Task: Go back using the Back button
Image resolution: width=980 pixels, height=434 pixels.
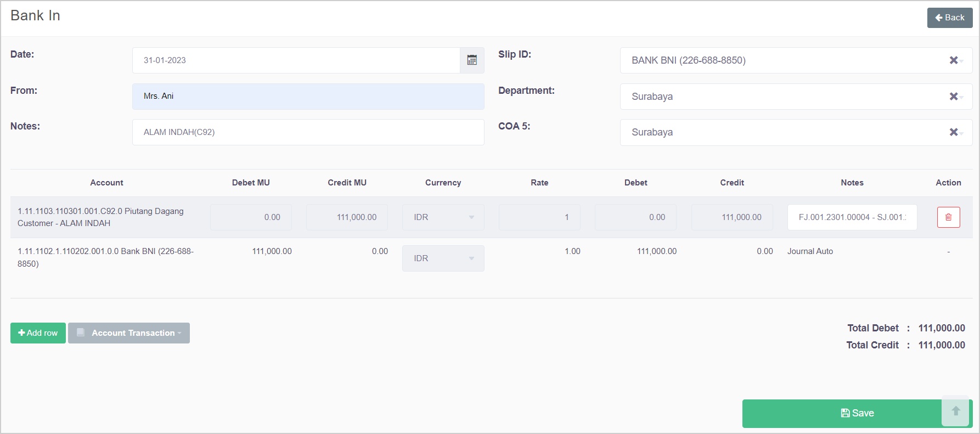Action: coord(949,18)
